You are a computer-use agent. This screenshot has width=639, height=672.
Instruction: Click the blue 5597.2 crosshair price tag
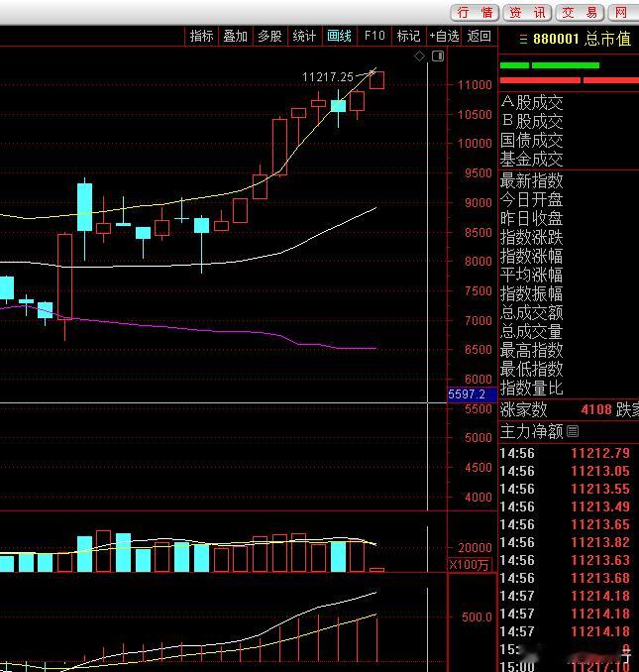coord(472,394)
